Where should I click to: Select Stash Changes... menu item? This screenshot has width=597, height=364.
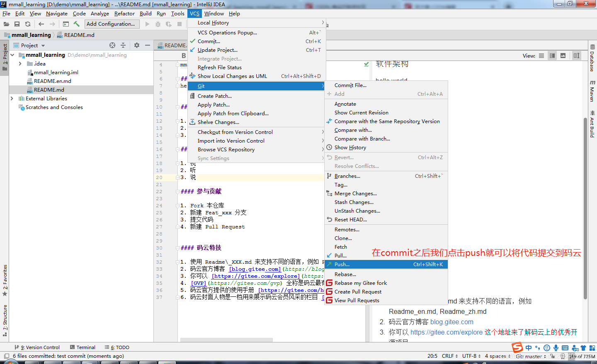point(386,202)
